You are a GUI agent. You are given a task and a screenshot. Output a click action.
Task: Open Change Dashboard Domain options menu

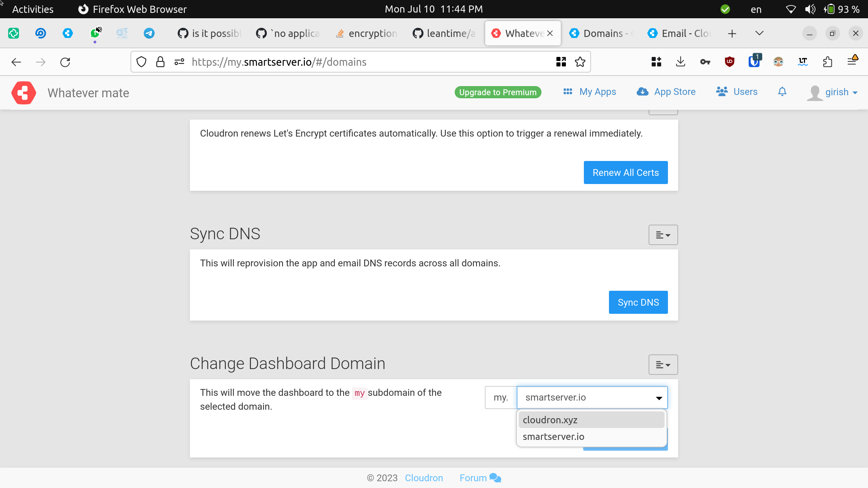(663, 365)
